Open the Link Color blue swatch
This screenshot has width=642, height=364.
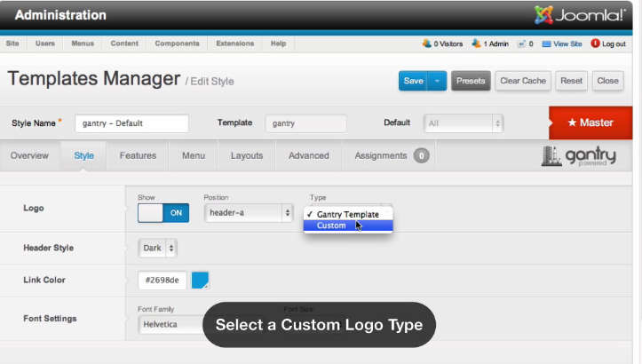[x=201, y=281]
